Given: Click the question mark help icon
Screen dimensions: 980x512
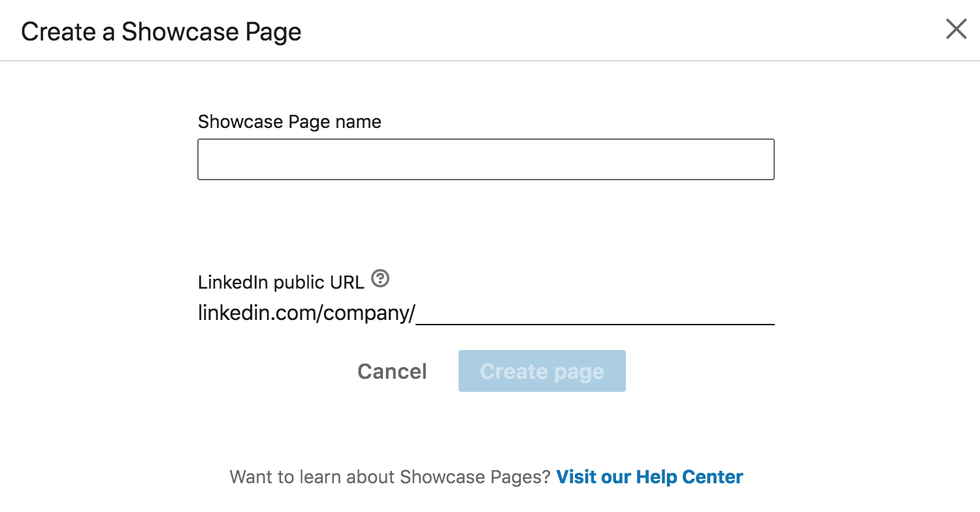Looking at the screenshot, I should [380, 280].
